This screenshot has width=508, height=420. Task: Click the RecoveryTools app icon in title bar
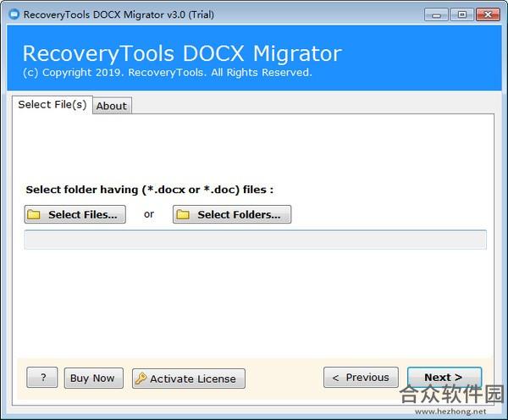coord(14,14)
